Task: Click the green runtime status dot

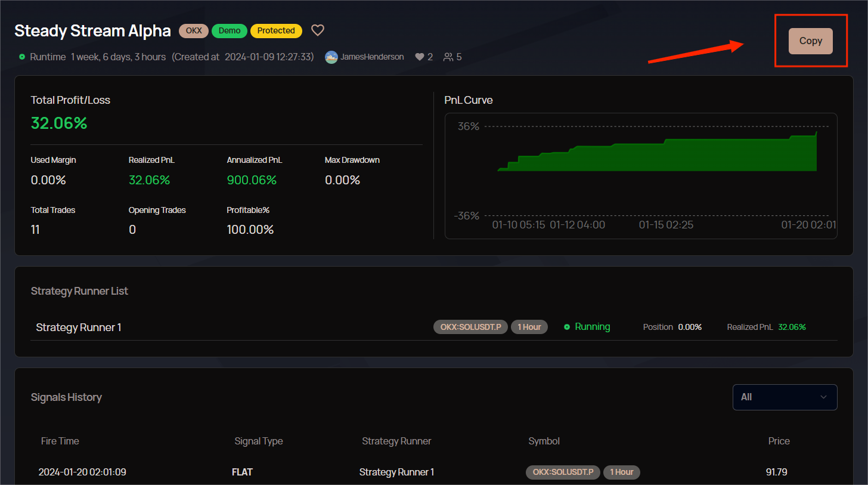Action: click(22, 57)
